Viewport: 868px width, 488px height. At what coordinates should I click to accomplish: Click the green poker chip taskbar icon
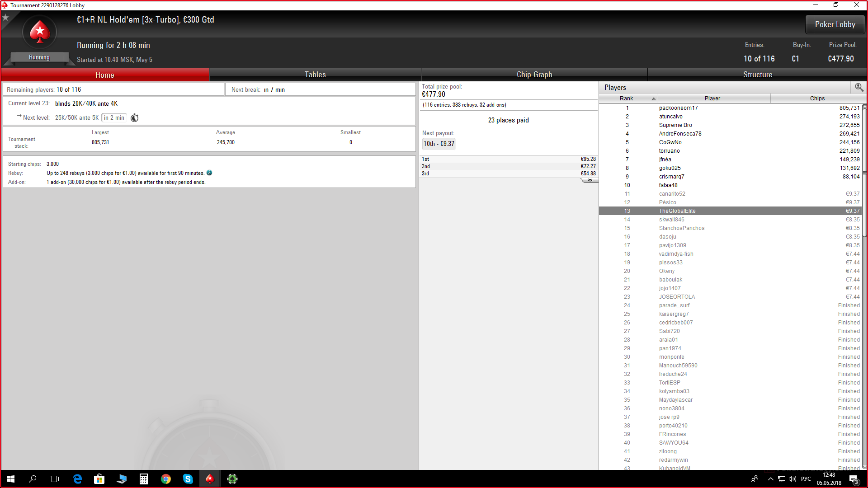pos(232,479)
